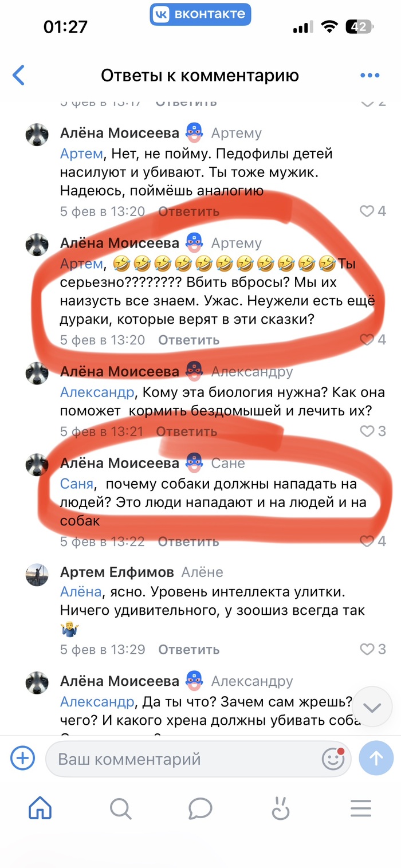
Task: Like the comment about педофилы and аналогия
Action: pos(373,211)
